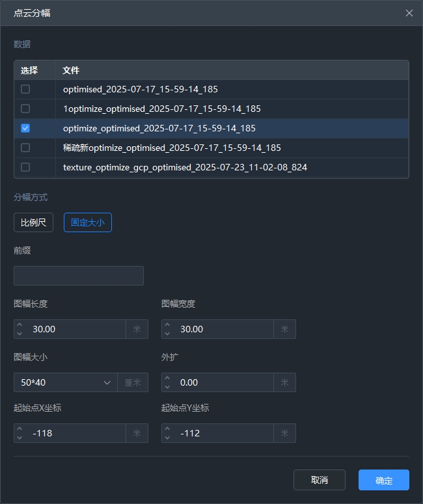Image resolution: width=423 pixels, height=504 pixels.
Task: Increase 外扩 value with the up arrow
Action: point(167,378)
